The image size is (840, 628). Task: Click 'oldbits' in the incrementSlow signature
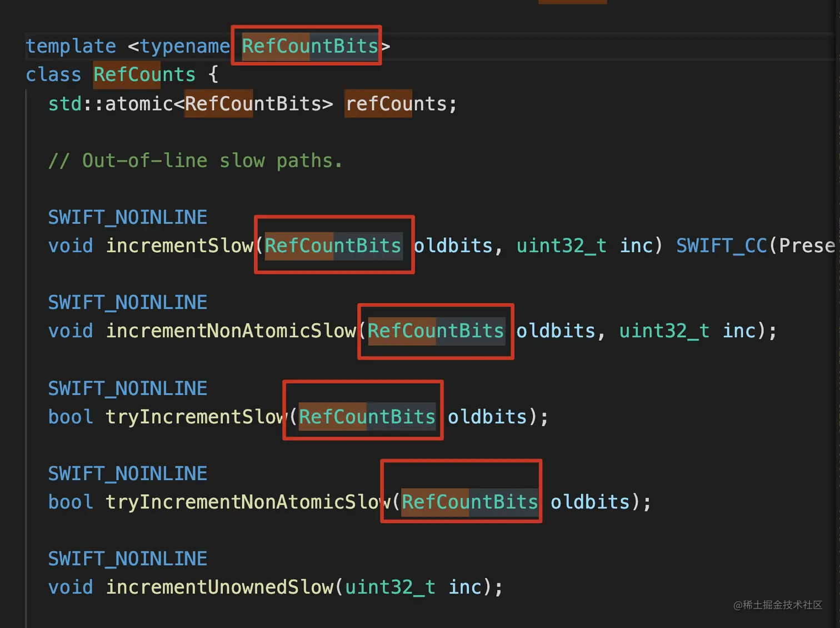(x=453, y=246)
